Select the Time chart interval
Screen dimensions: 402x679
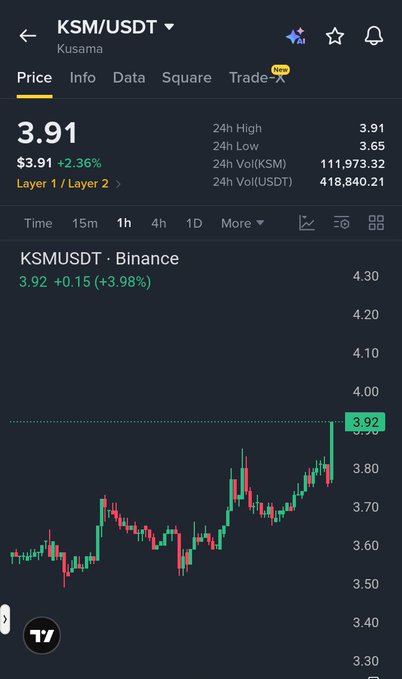coord(38,223)
